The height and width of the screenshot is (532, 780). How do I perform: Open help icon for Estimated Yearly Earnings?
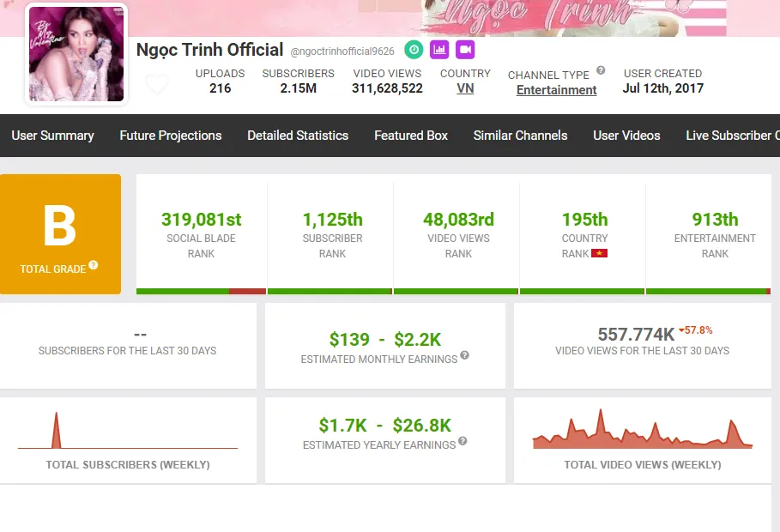[463, 441]
